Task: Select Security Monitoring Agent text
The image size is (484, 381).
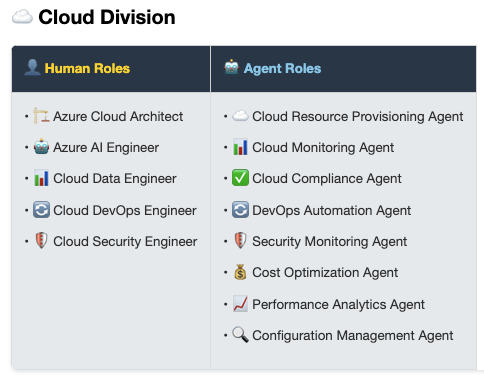Action: (x=329, y=242)
